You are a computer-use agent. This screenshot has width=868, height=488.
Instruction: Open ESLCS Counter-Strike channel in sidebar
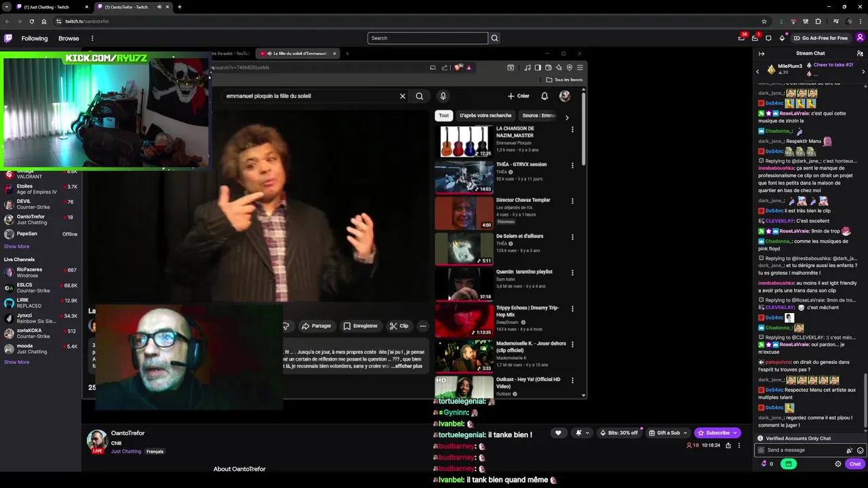pos(41,288)
